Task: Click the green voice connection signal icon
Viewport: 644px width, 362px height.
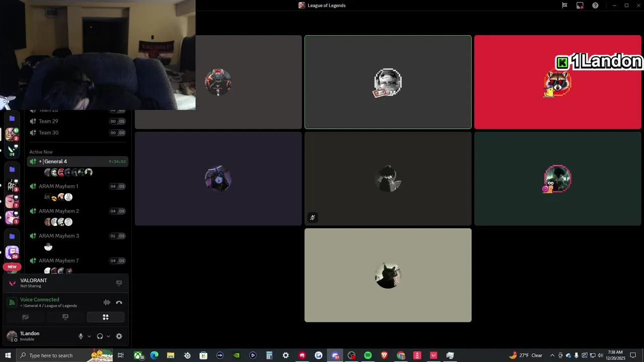Action: pyautogui.click(x=12, y=303)
